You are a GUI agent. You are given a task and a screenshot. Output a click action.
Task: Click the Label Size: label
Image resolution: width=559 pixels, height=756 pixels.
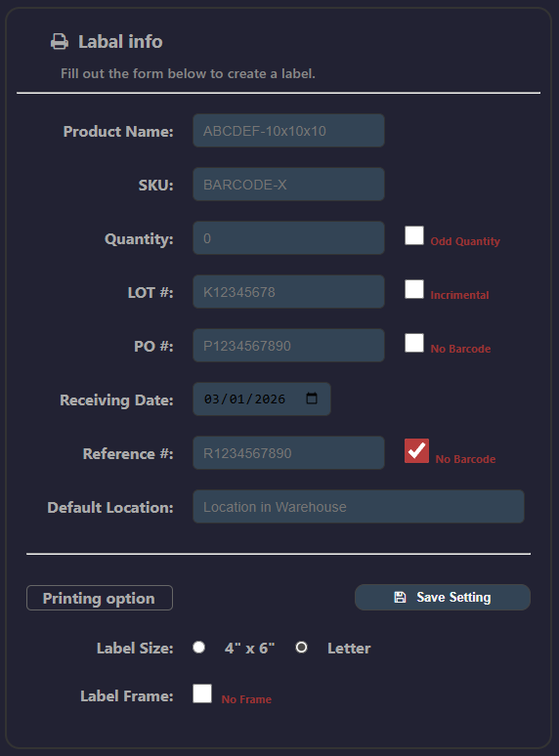point(135,648)
